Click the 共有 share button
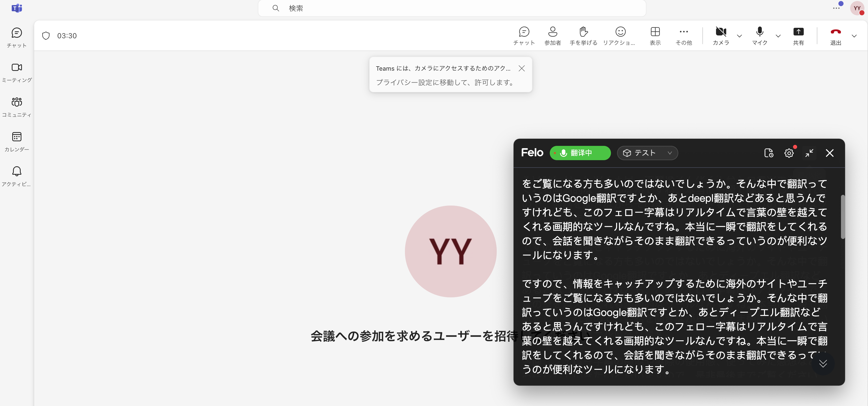868x406 pixels. pos(799,35)
